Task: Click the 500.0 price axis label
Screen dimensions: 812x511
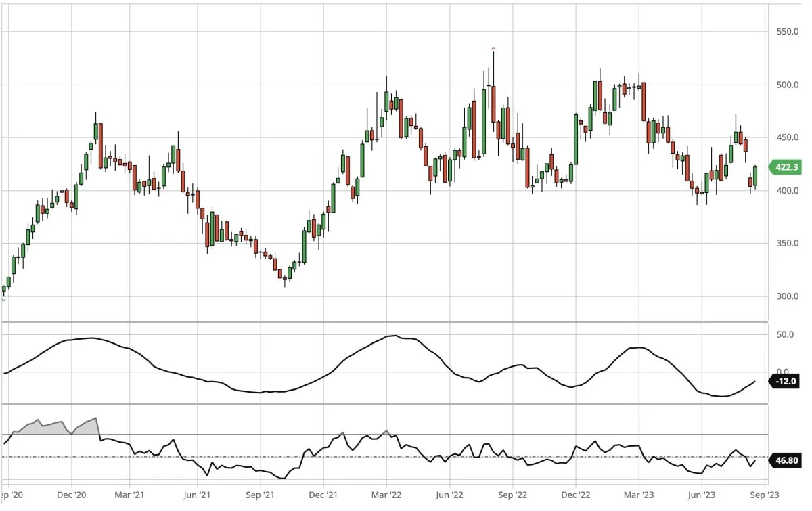Action: 787,85
